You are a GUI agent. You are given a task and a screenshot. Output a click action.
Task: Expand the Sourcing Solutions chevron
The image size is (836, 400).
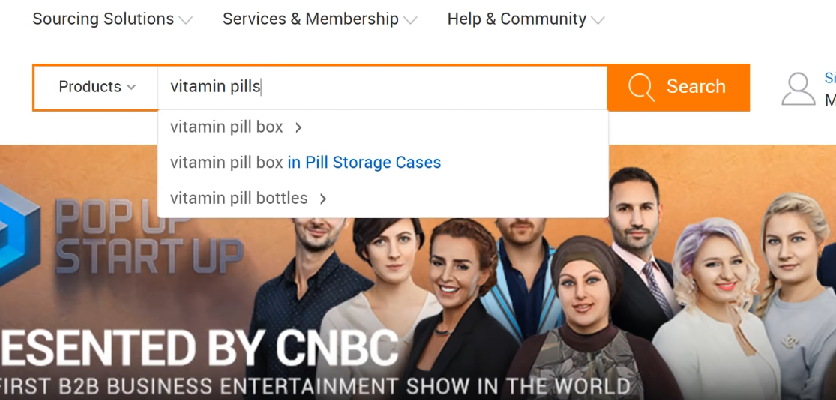click(x=186, y=20)
